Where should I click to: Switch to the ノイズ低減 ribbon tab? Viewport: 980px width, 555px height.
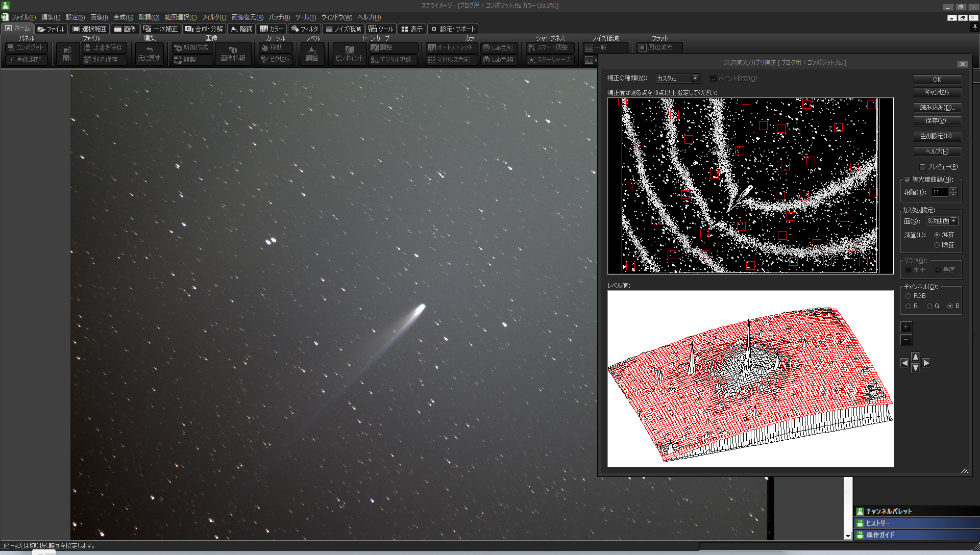coord(344,29)
